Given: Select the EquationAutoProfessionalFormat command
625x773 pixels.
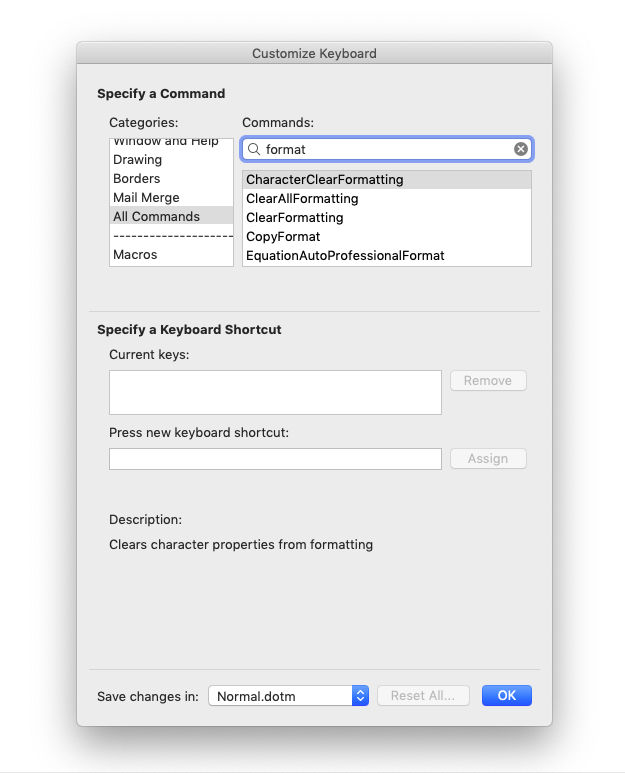Looking at the screenshot, I should pyautogui.click(x=386, y=255).
